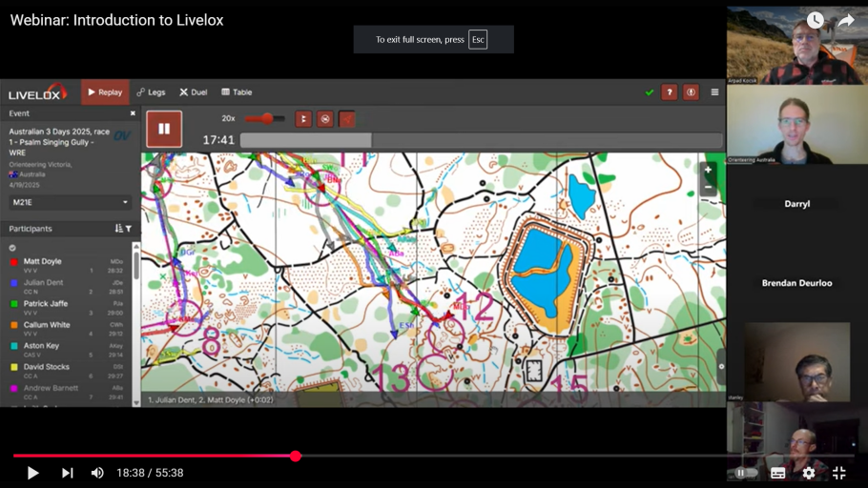Select participant Aston Key
This screenshot has width=868, height=488.
click(41, 345)
